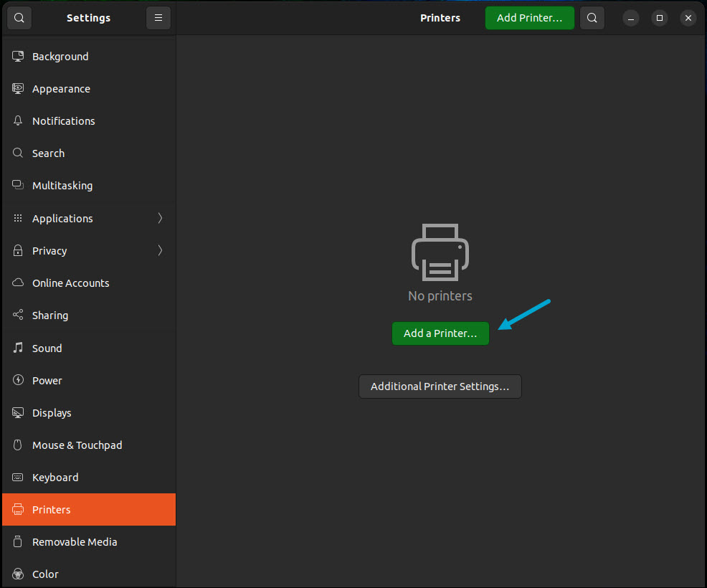Open Additional Printer Settings
Viewport: 707px width, 588px height.
[x=440, y=386]
